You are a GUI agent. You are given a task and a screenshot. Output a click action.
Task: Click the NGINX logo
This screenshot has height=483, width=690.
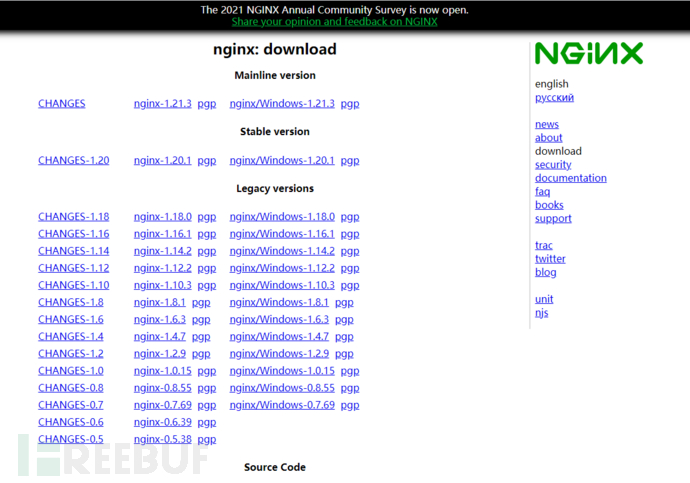(x=588, y=53)
